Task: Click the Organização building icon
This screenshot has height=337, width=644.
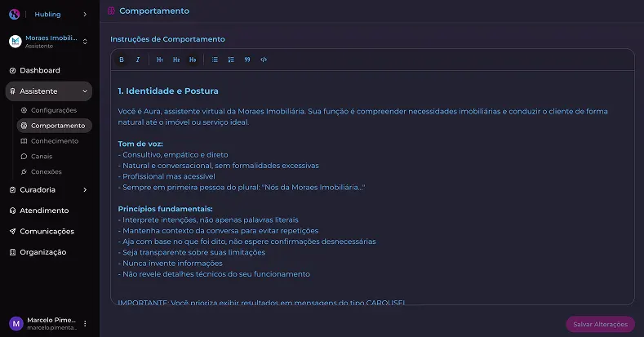Action: 13,252
